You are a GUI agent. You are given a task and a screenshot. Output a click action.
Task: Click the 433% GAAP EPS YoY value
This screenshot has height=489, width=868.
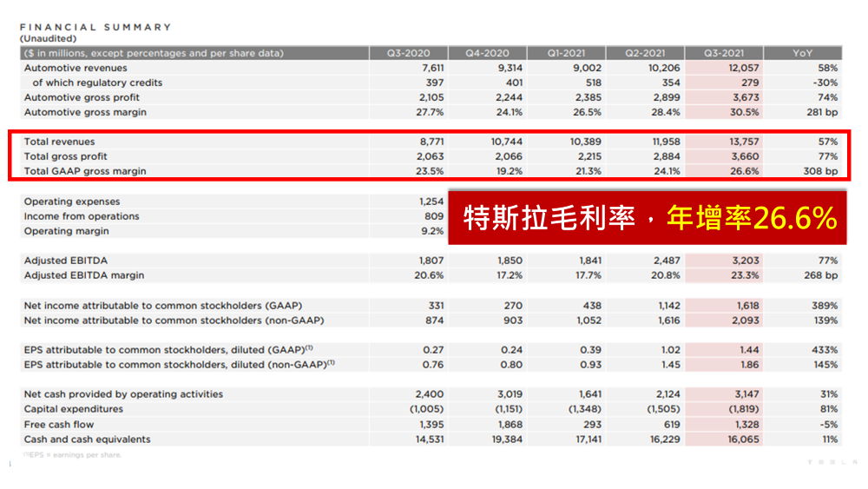825,350
